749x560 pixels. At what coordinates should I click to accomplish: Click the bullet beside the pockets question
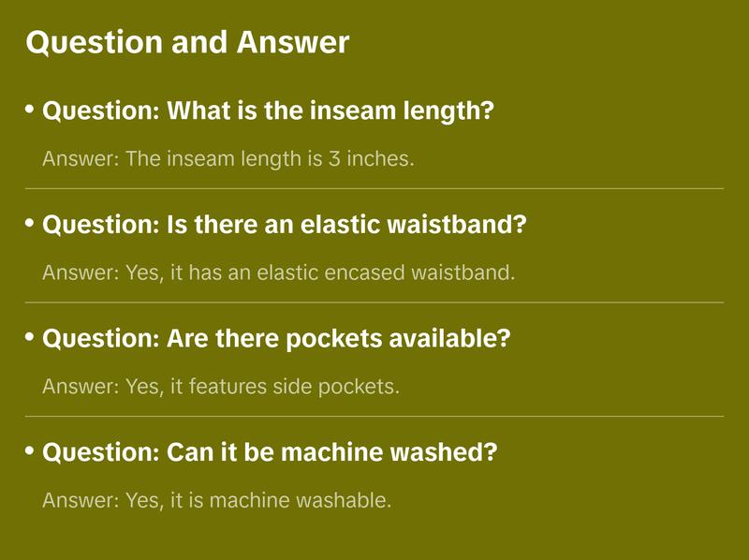30,337
